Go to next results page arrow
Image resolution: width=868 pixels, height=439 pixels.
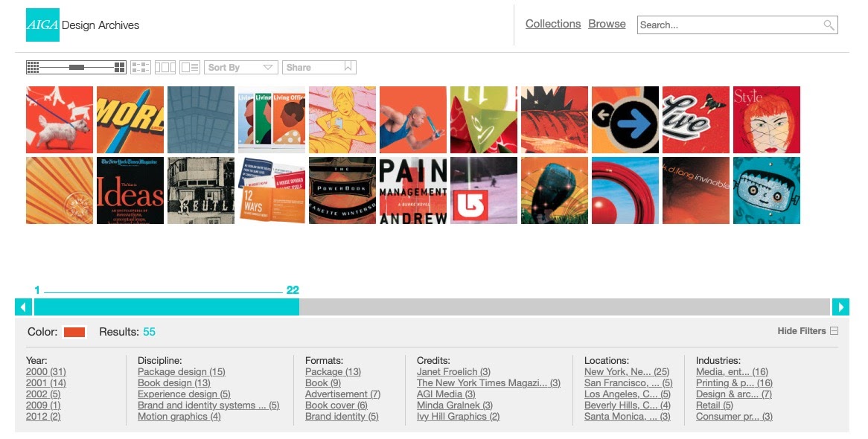pyautogui.click(x=840, y=307)
